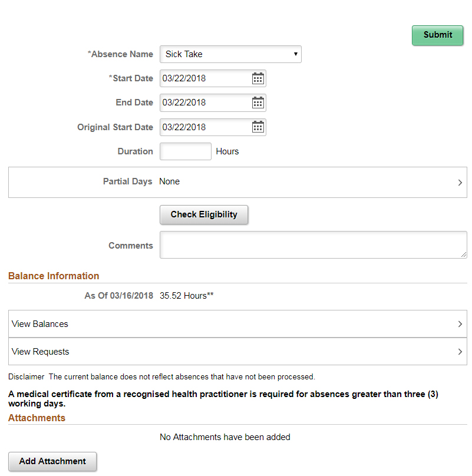This screenshot has height=476, width=472.
Task: Click inside the Comments text area
Action: pos(312,244)
